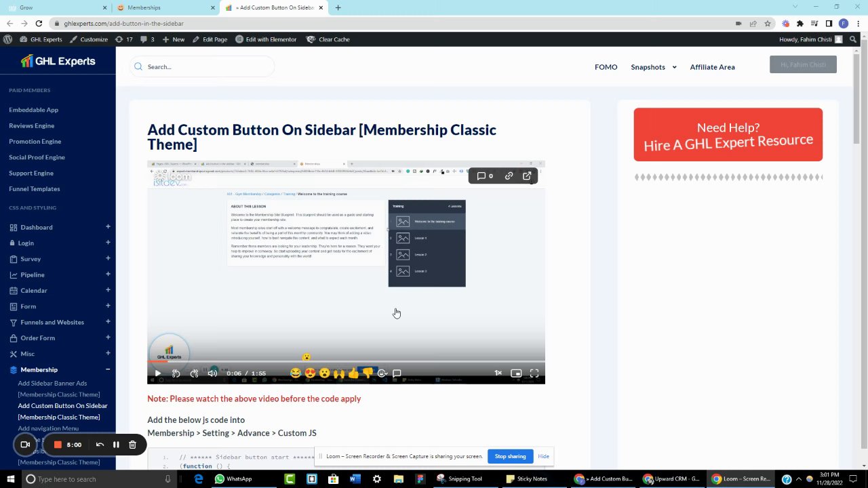Seek on the video progress bar
Image resolution: width=868 pixels, height=488 pixels.
point(346,362)
